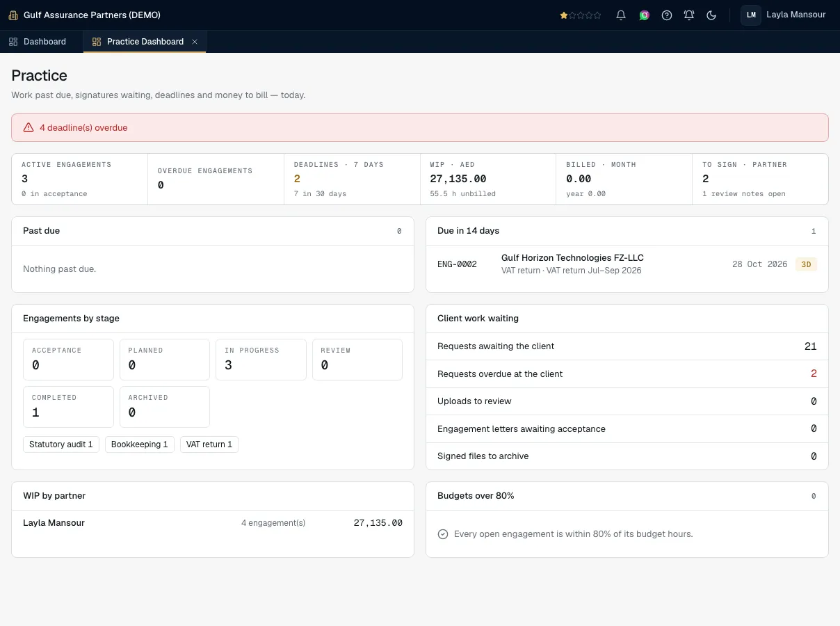Open the To Sign Partner tile

pyautogui.click(x=760, y=179)
